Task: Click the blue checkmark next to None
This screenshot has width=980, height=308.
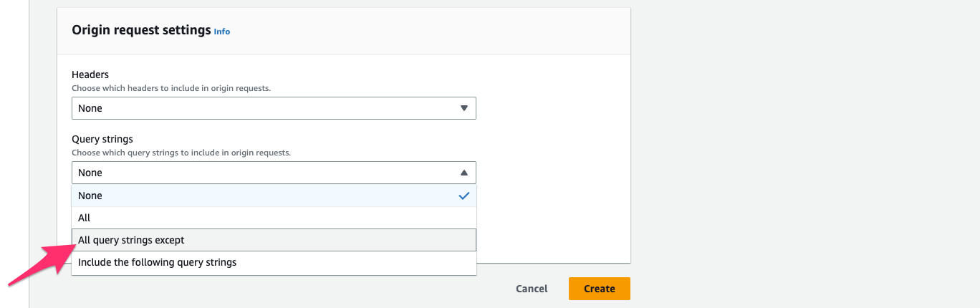Action: (x=463, y=196)
